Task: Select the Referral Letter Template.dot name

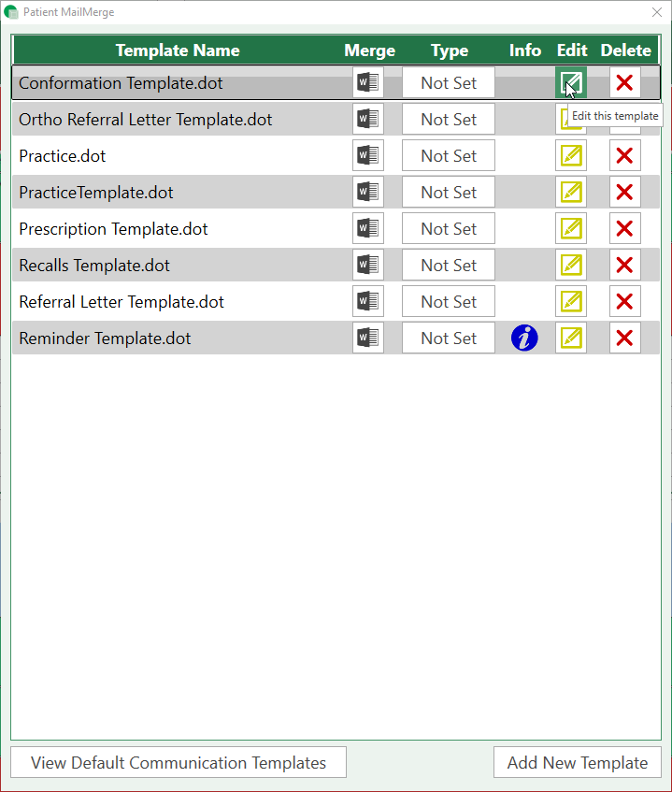Action: click(122, 302)
